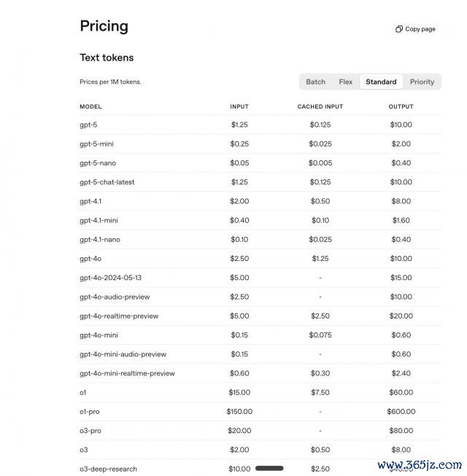Click the o3-deep-research model name
Screen dimensions: 467x476
point(108,469)
